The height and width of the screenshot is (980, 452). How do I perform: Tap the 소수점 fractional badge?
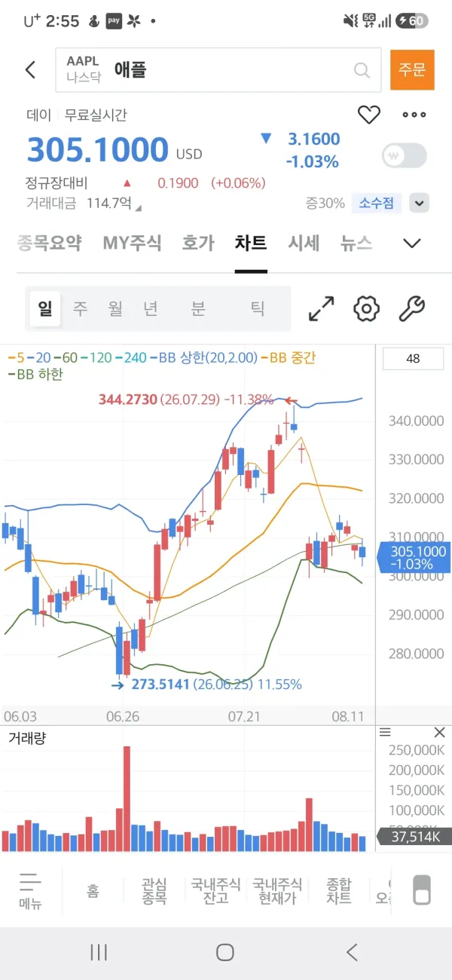(x=376, y=203)
